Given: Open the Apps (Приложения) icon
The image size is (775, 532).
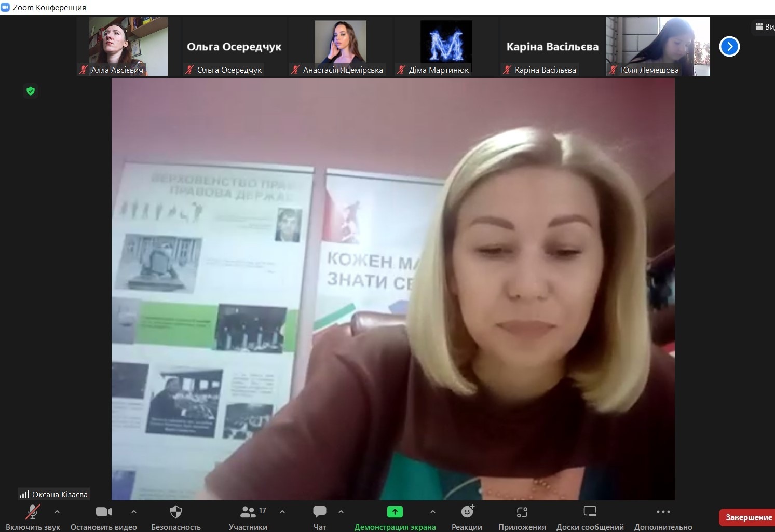Looking at the screenshot, I should tap(522, 512).
